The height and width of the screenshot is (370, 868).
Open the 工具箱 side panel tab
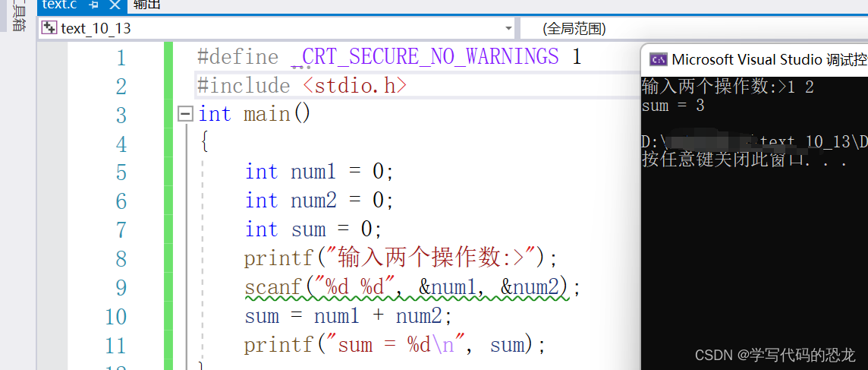pos(19,15)
